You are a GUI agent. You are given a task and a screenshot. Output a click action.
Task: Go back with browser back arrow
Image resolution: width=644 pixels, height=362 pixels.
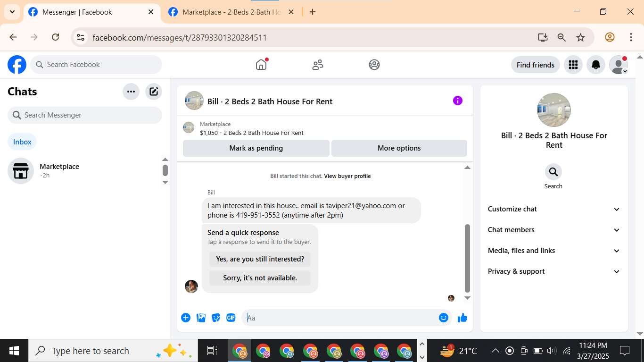pos(13,37)
